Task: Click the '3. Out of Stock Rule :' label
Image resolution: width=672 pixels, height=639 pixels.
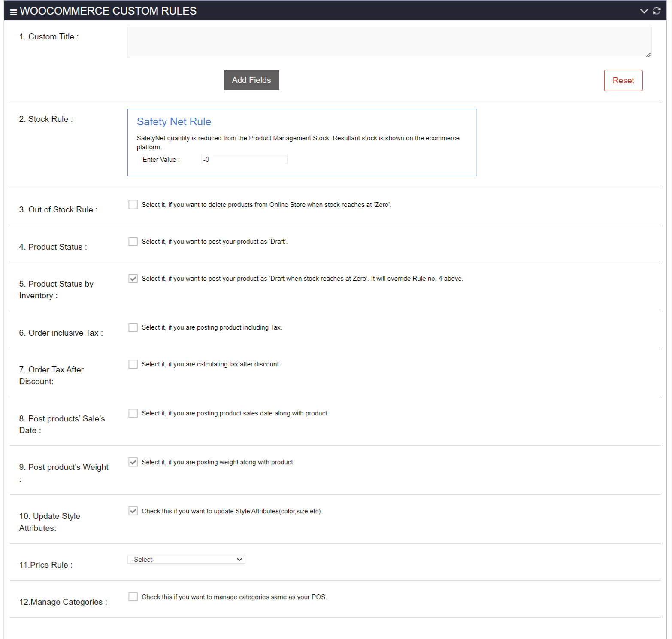Action: (x=58, y=210)
